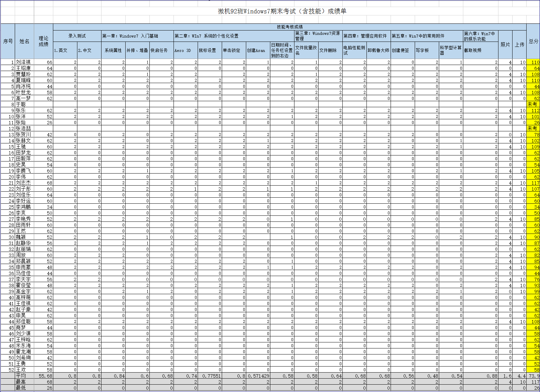Click the 1.英文 sub-header
Viewport: 540px width, 392px height.
(65, 50)
